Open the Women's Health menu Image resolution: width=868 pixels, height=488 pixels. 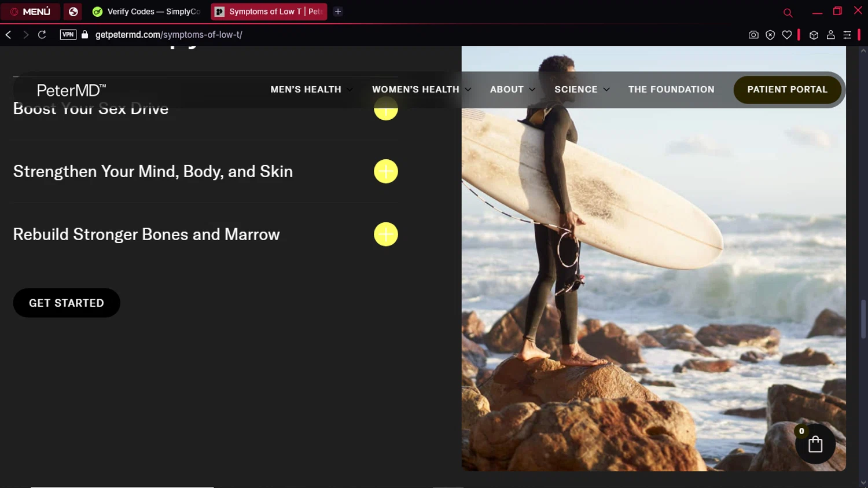point(415,90)
